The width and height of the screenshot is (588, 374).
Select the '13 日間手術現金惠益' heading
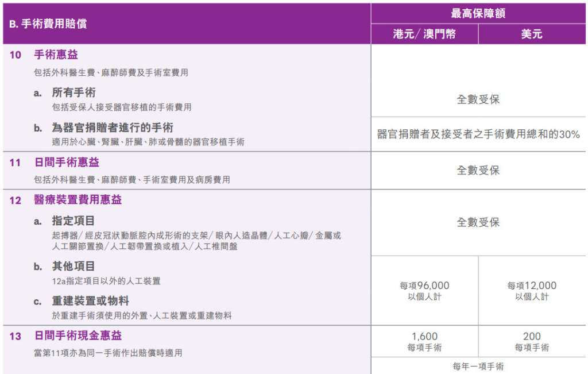coord(78,336)
